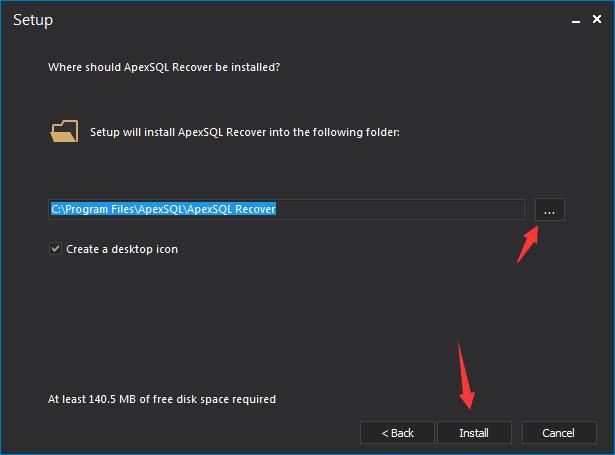Image resolution: width=615 pixels, height=455 pixels.
Task: Minimize the Setup window
Action: tap(576, 20)
